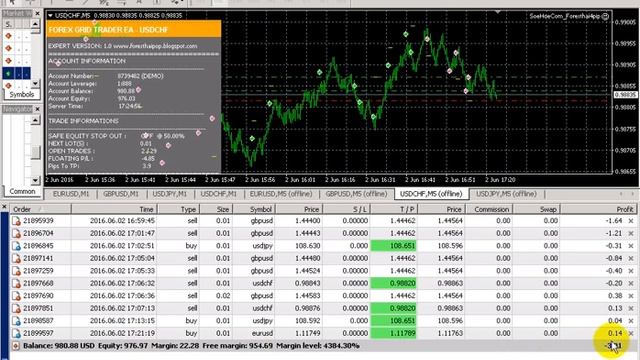Click the Navigator scrollbar thumb
The image size is (640, 360).
pos(36,152)
